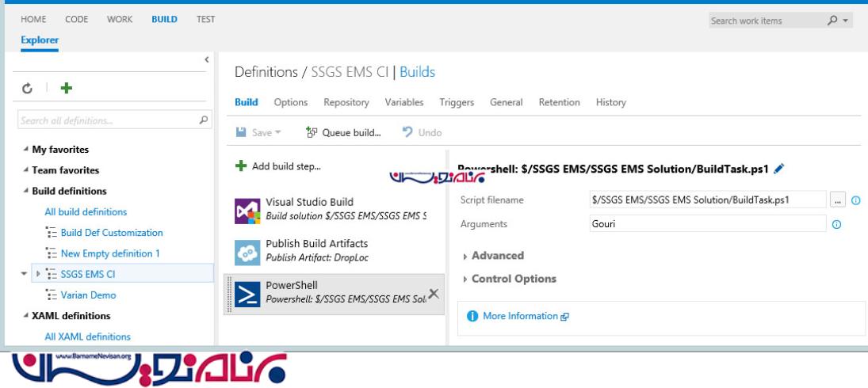
Task: Open the Triggers tab
Action: tap(456, 102)
